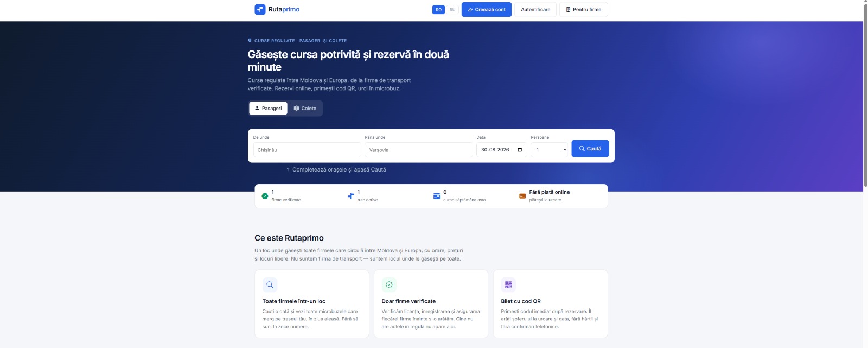Open the Autentificare page

tap(535, 10)
